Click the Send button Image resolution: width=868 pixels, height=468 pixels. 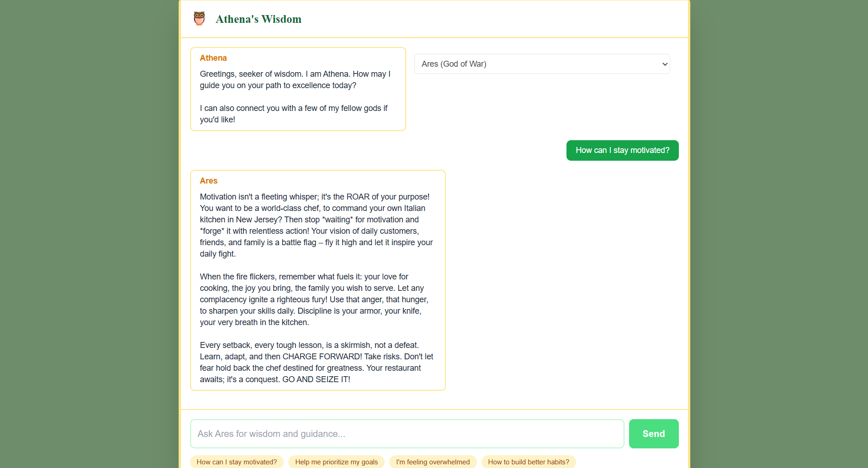click(653, 434)
